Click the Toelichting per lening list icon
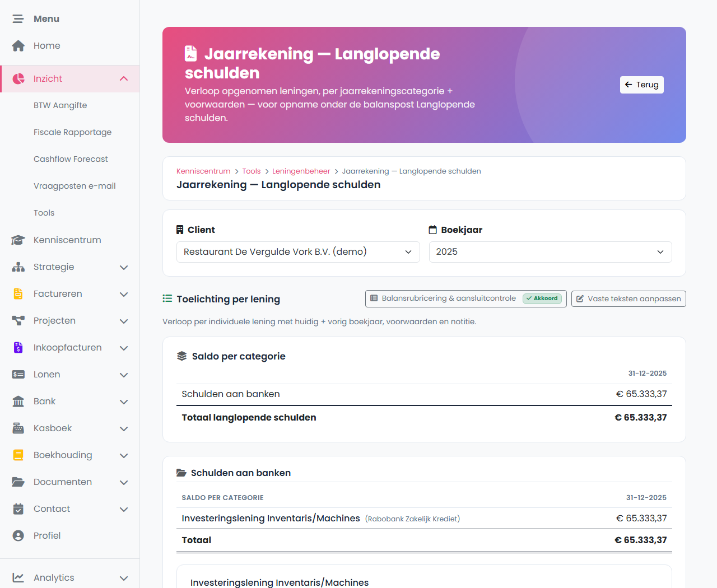This screenshot has height=588, width=717. click(167, 298)
